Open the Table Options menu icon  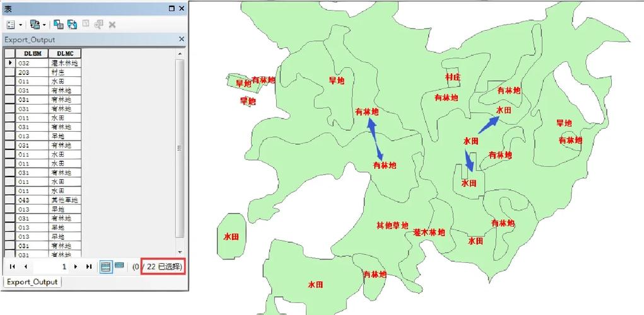[11, 25]
